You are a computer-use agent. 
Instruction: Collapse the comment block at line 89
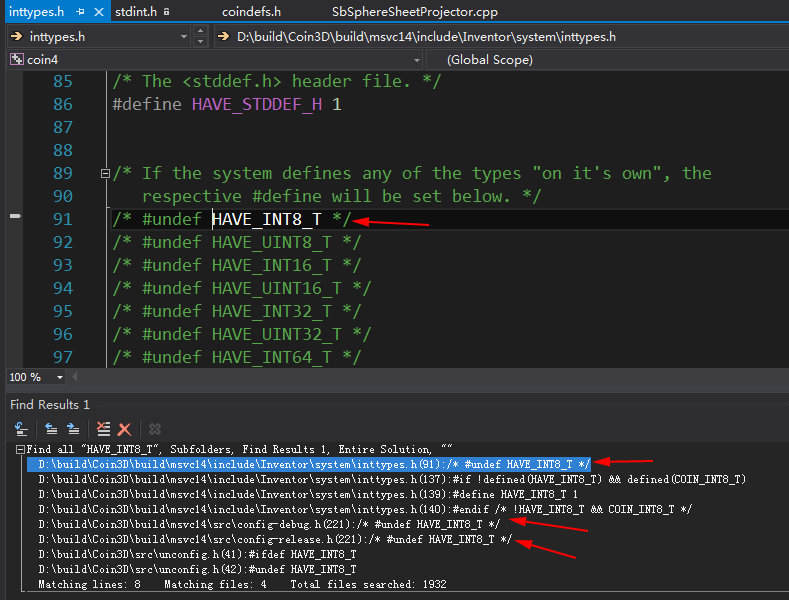pos(105,173)
